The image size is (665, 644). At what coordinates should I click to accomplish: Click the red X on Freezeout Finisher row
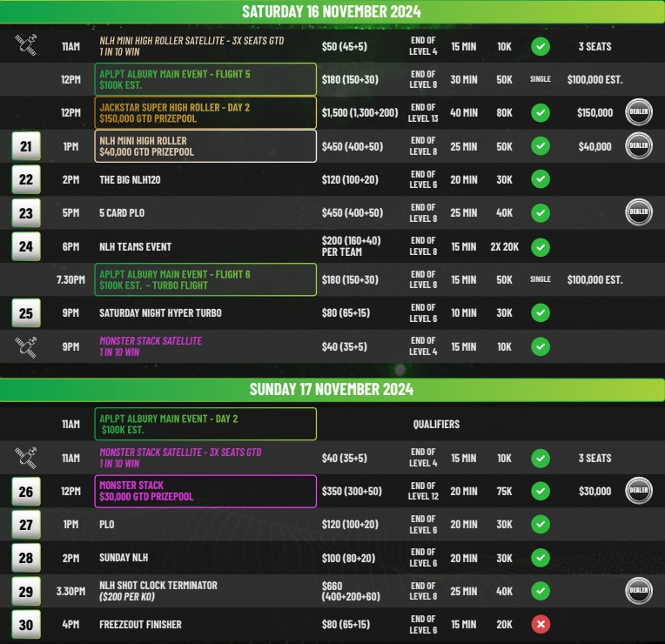[x=541, y=625]
